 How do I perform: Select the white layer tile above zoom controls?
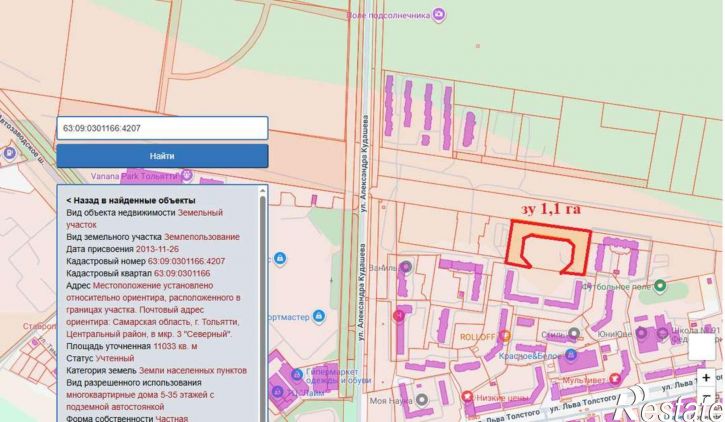click(701, 347)
